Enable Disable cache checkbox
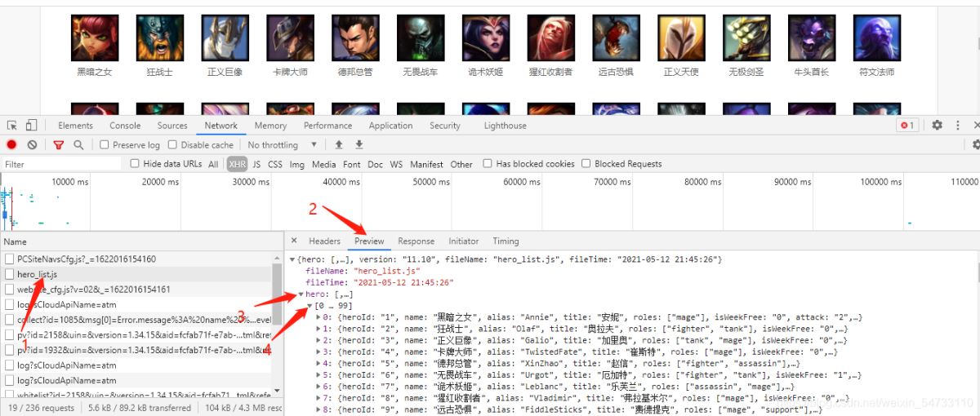980x416 pixels. [173, 144]
